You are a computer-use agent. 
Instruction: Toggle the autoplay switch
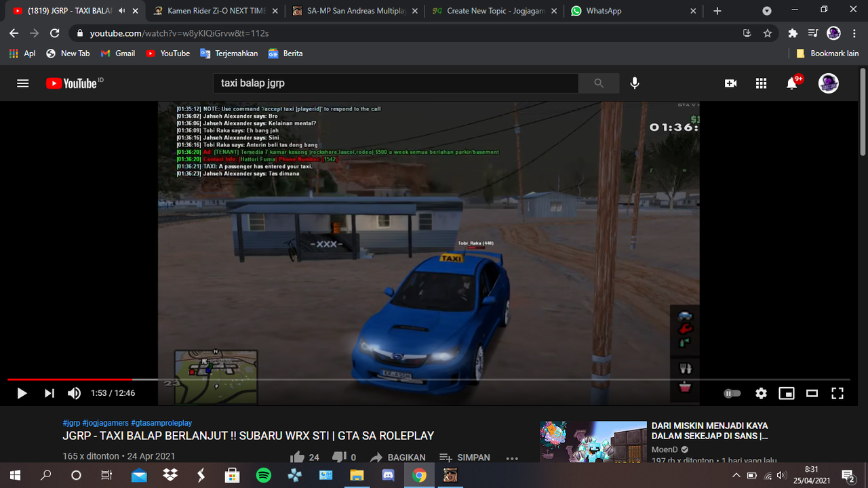click(732, 393)
